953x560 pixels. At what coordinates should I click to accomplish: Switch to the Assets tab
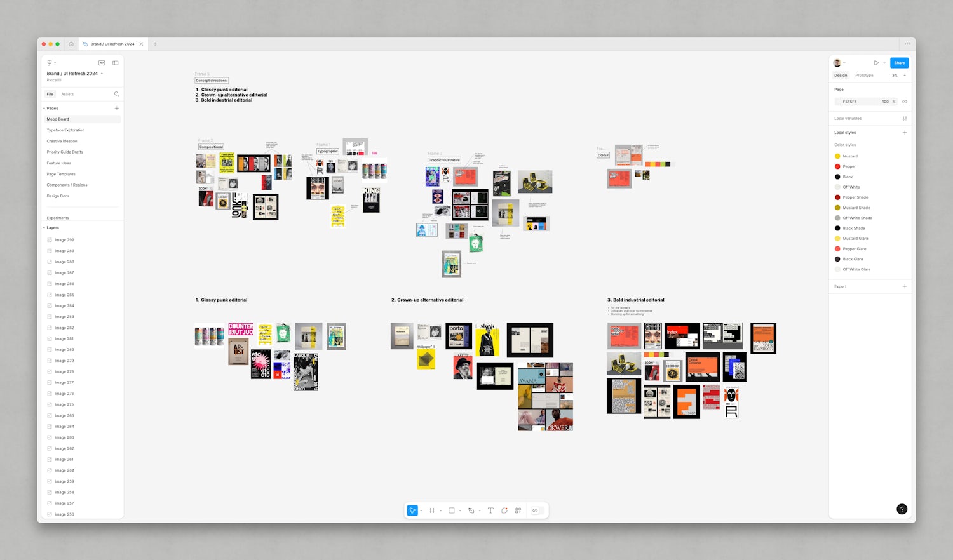click(x=67, y=94)
